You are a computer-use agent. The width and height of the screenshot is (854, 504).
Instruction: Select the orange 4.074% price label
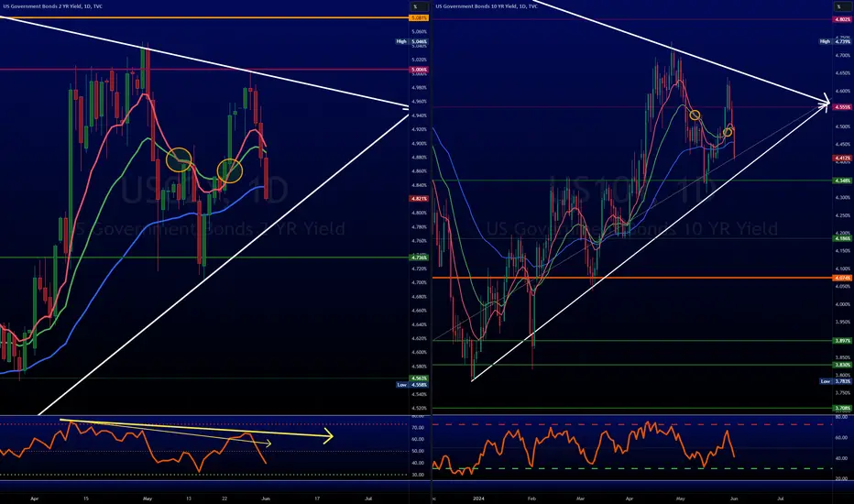pyautogui.click(x=843, y=278)
